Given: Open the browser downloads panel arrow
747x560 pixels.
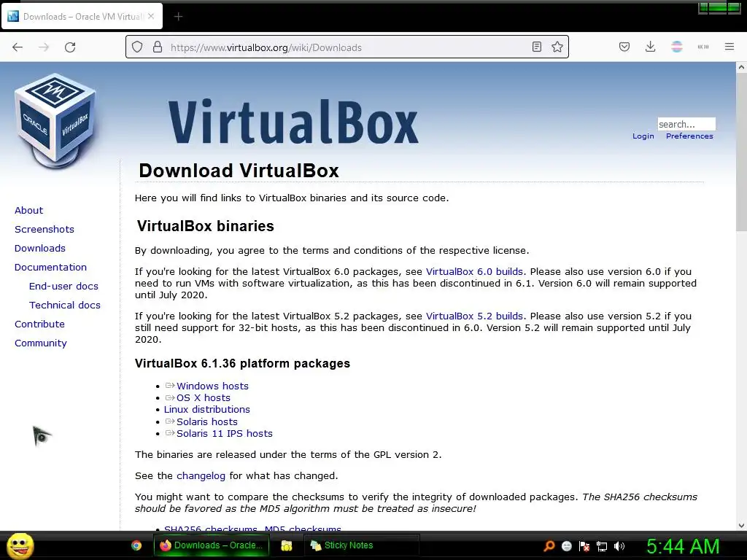Looking at the screenshot, I should click(x=650, y=47).
